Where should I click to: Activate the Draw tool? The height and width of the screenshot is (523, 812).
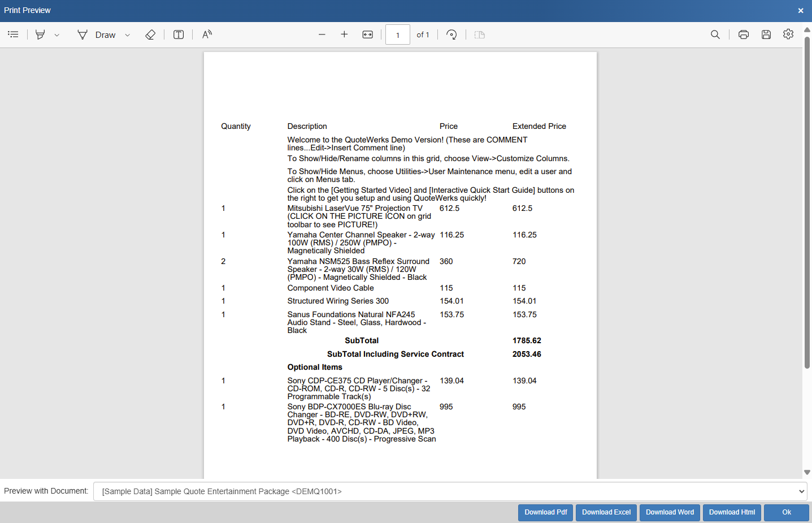point(97,34)
